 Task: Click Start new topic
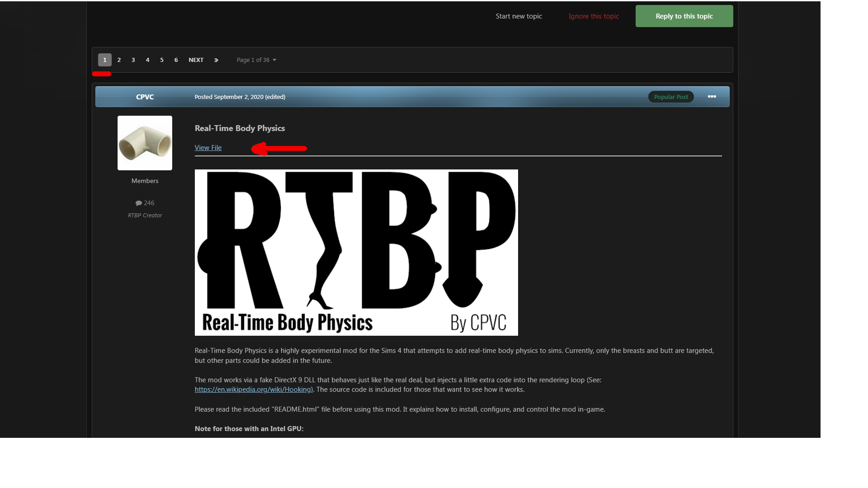click(x=519, y=16)
